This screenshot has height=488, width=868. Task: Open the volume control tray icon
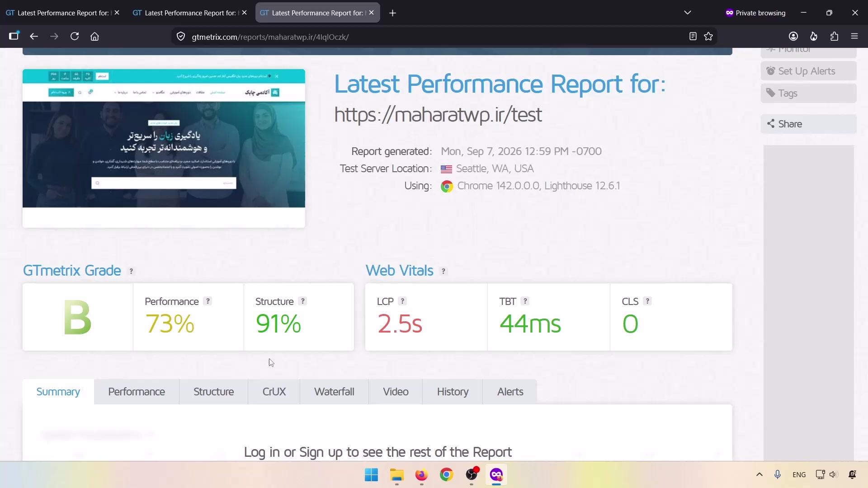point(834,474)
